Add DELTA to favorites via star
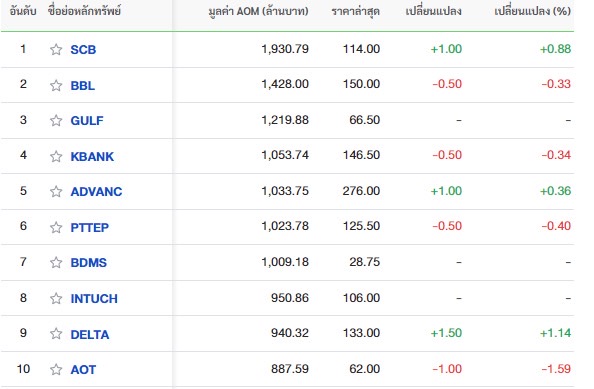 (x=56, y=333)
